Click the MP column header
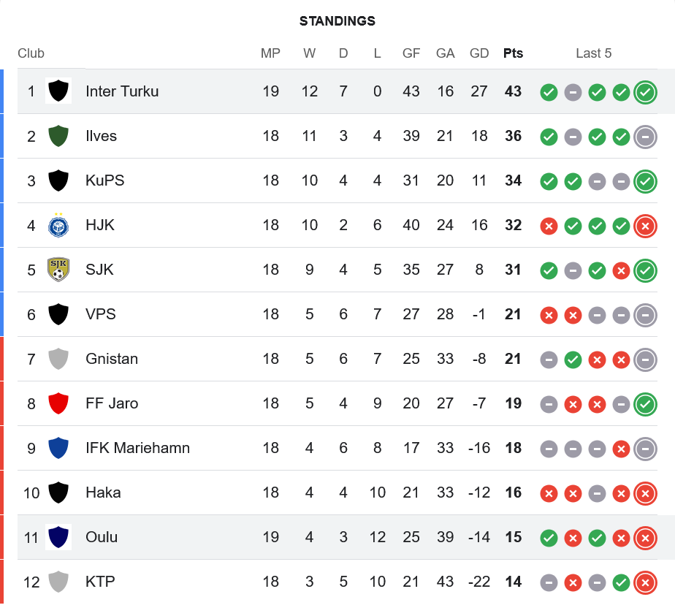The height and width of the screenshot is (616, 675). [x=270, y=53]
